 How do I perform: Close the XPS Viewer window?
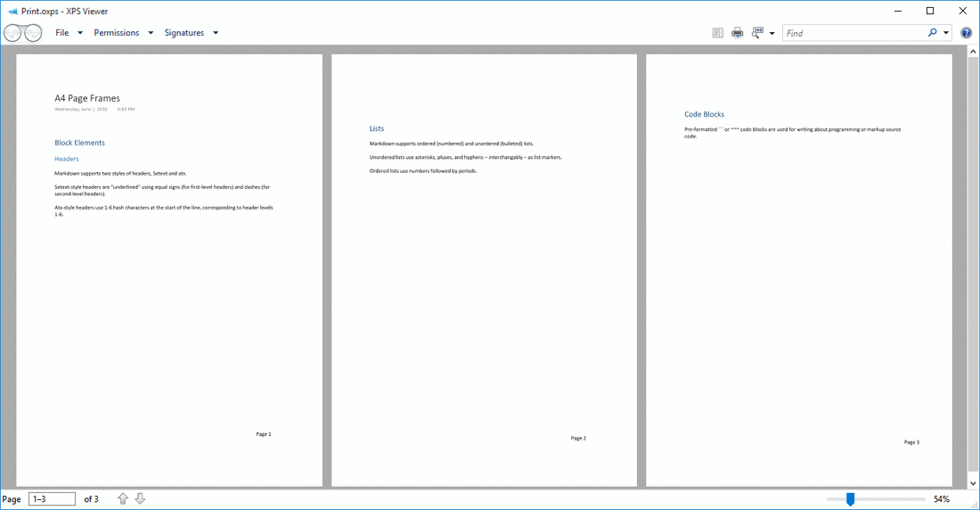[x=962, y=11]
